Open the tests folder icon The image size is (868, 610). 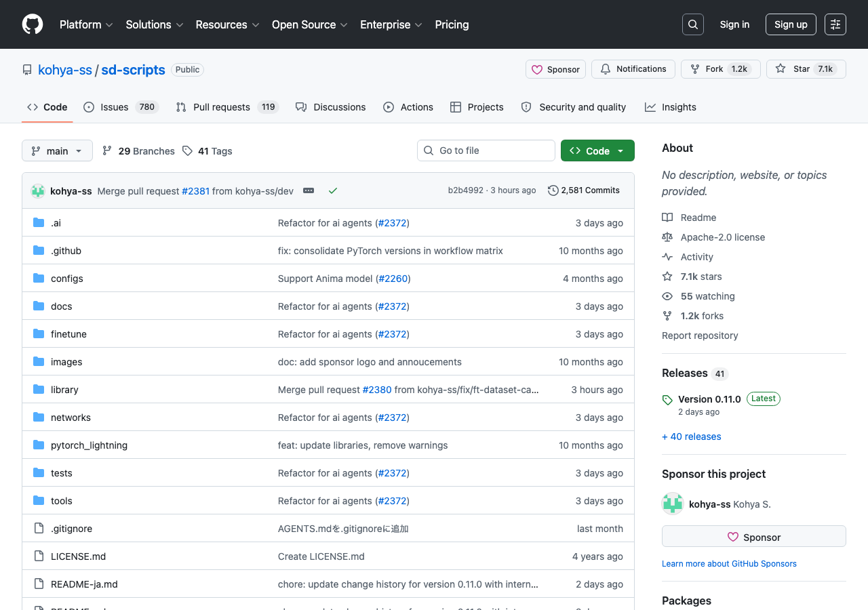point(39,473)
